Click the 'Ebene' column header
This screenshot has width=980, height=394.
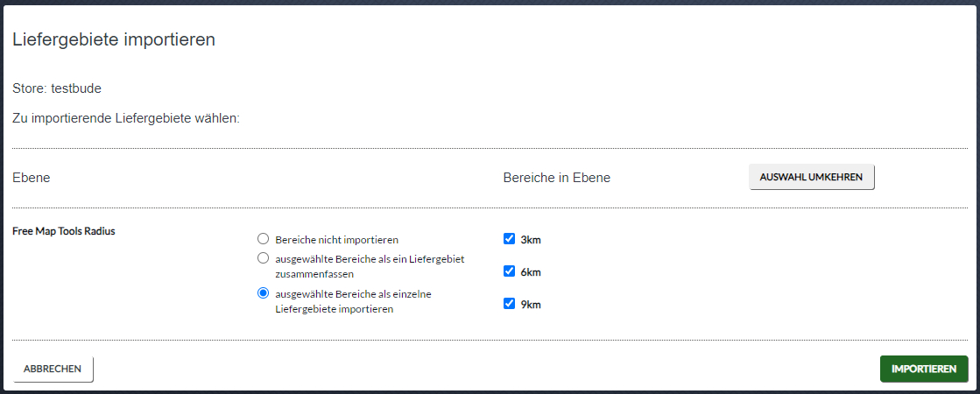coord(32,178)
